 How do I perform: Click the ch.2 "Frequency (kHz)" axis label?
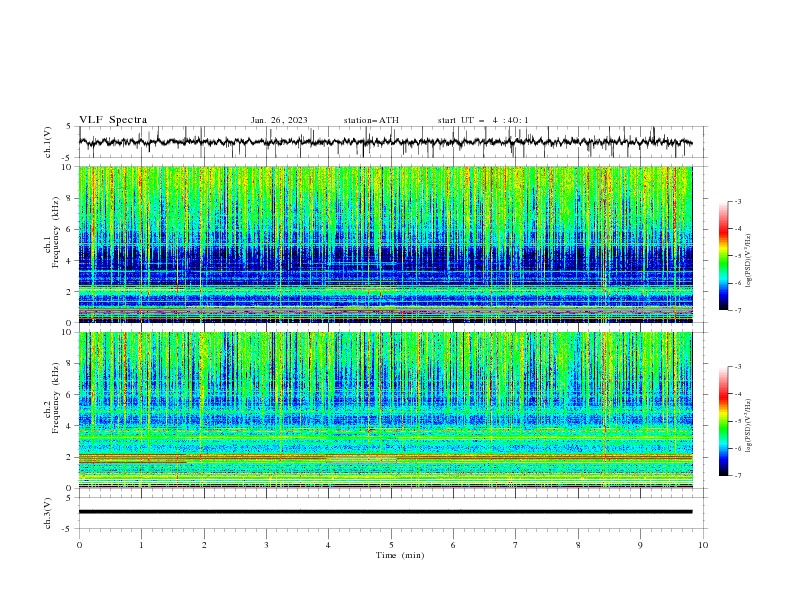click(x=55, y=398)
